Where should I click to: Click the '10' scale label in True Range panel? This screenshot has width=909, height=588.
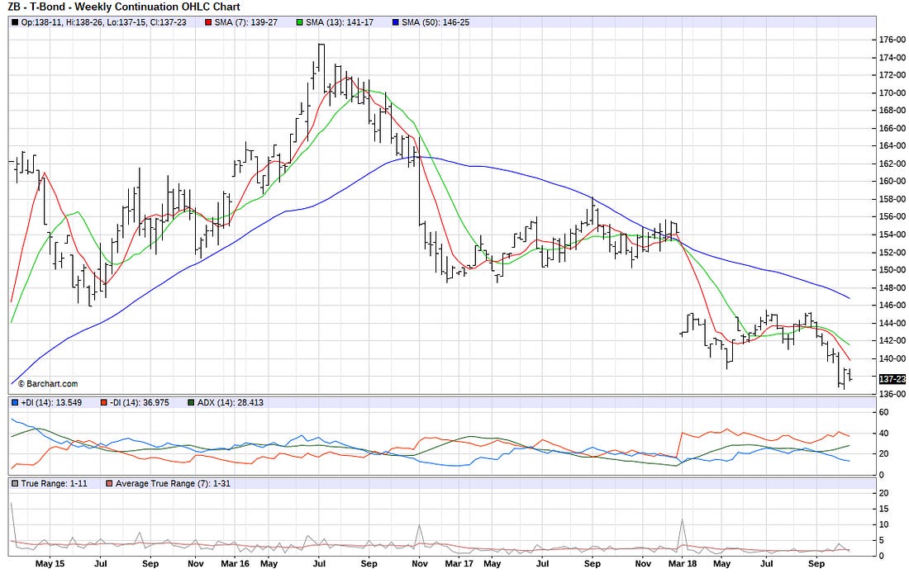(884, 525)
